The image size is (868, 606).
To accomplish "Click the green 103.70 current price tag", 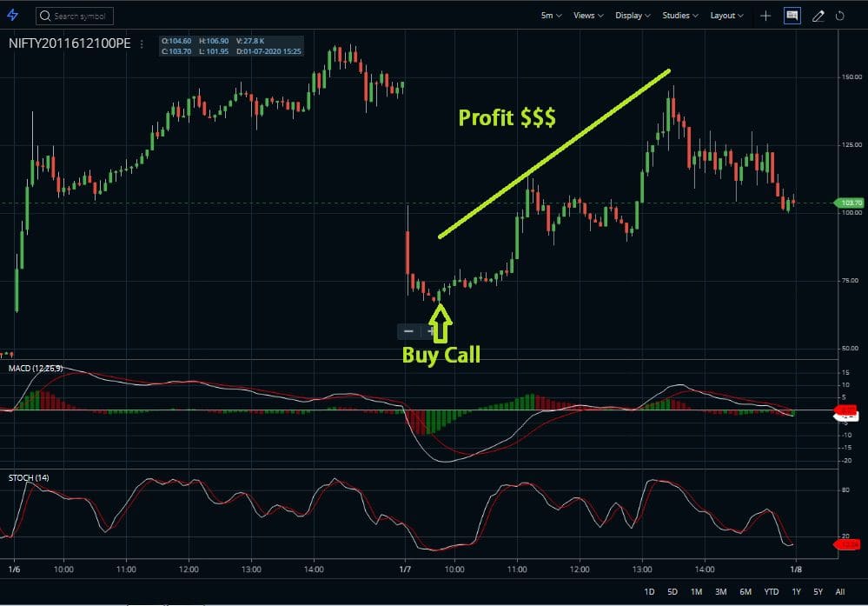I will coord(849,203).
